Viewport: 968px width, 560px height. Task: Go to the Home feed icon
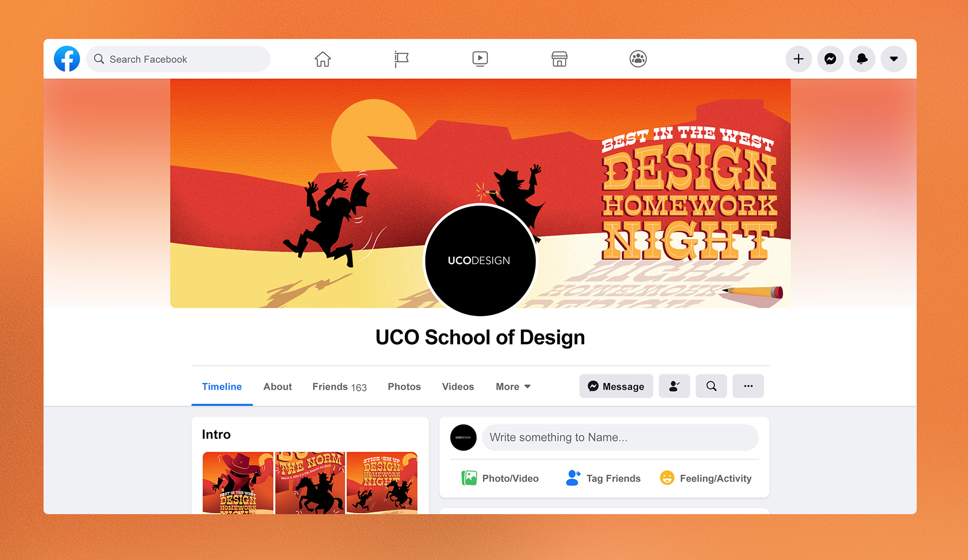[x=323, y=59]
